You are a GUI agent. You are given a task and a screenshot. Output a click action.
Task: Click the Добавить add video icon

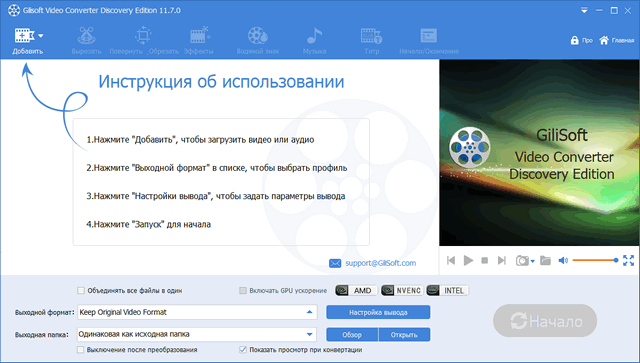pos(24,36)
